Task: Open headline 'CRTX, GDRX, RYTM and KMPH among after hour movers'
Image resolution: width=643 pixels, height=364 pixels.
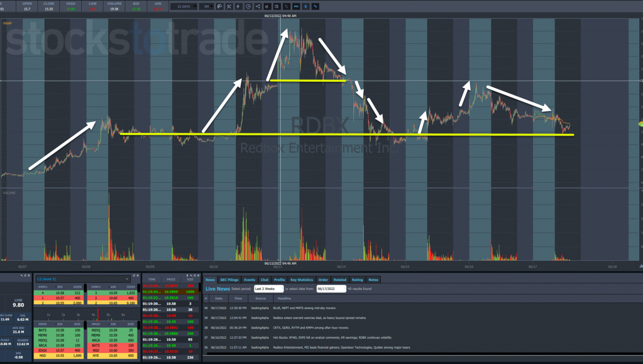Action: [x=311, y=328]
